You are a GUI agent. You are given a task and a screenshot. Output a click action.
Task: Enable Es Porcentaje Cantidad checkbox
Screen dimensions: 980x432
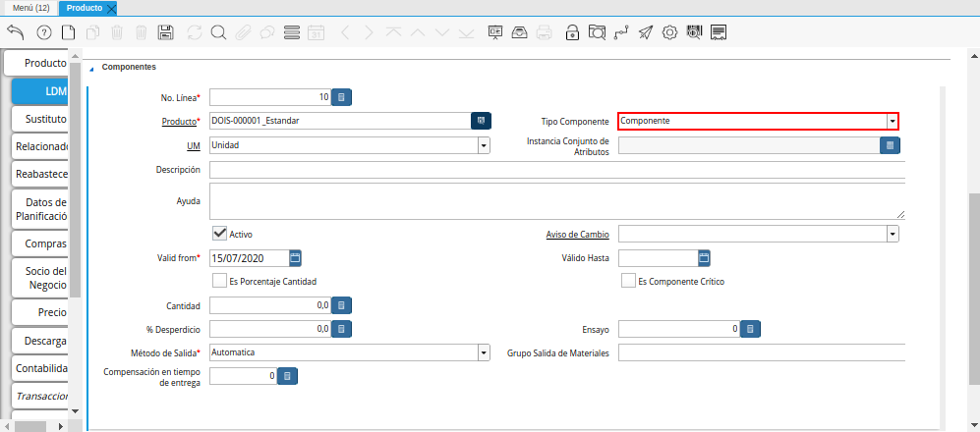[220, 281]
